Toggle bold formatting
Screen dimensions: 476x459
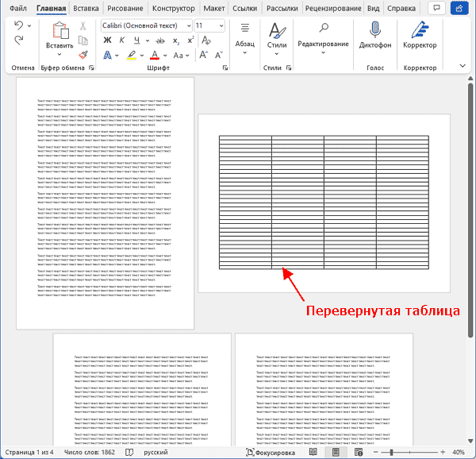point(108,40)
